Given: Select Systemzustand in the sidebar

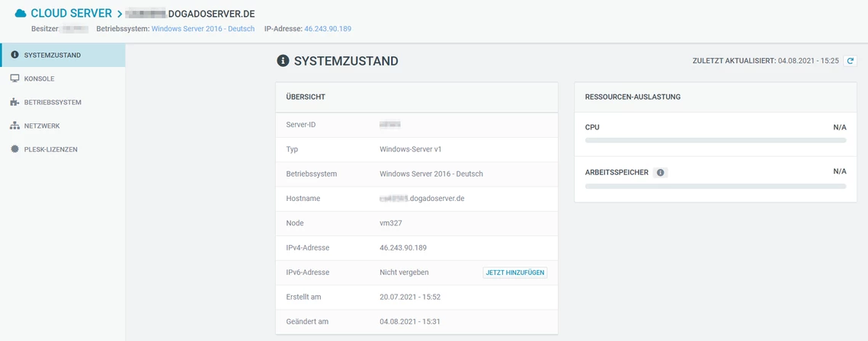Looking at the screenshot, I should 53,55.
